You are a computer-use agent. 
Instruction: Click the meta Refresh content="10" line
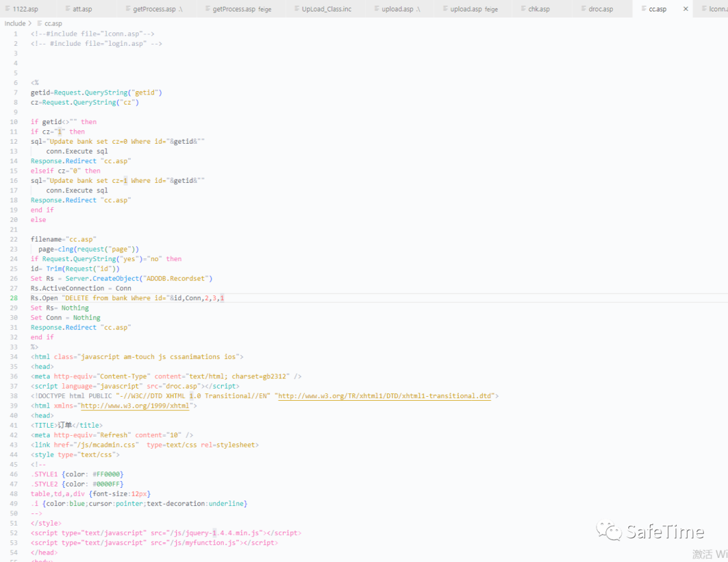[112, 435]
